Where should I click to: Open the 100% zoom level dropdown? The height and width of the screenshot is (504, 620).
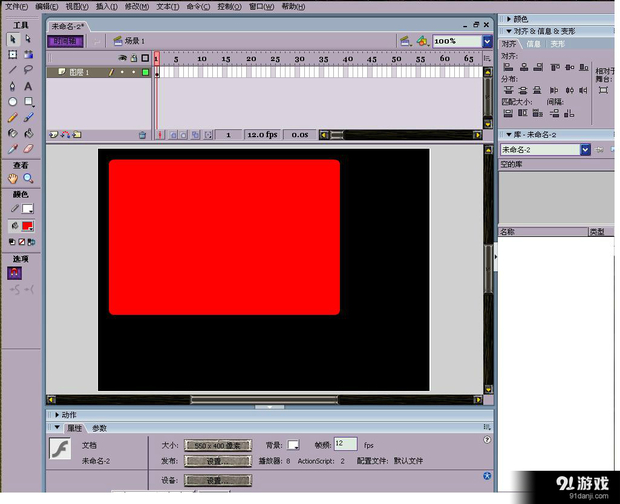[487, 41]
